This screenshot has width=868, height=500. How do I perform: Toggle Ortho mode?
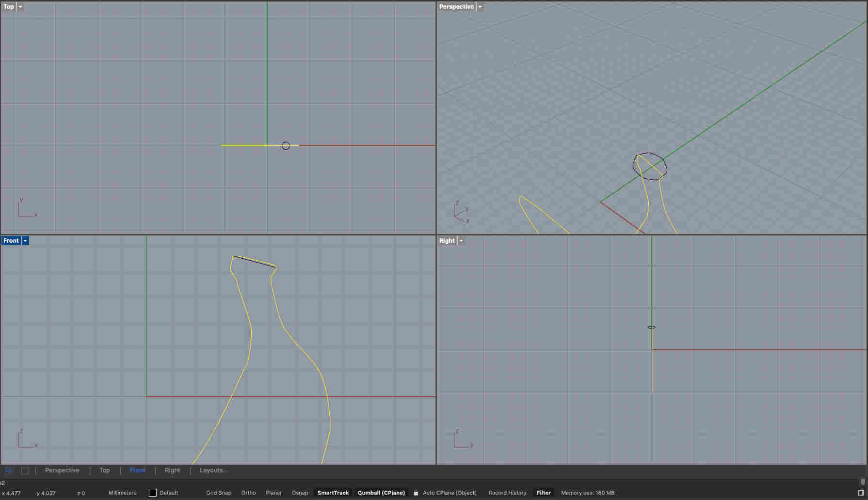coord(248,493)
